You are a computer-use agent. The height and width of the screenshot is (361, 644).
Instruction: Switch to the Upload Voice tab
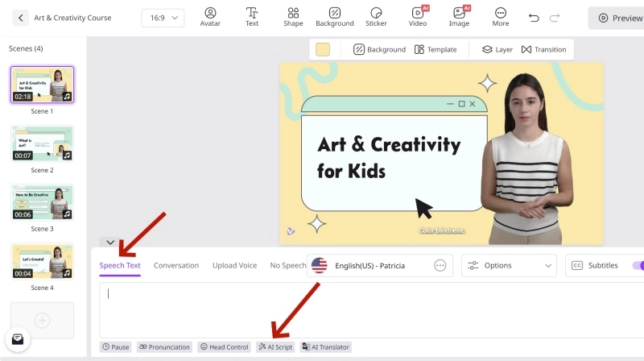234,265
